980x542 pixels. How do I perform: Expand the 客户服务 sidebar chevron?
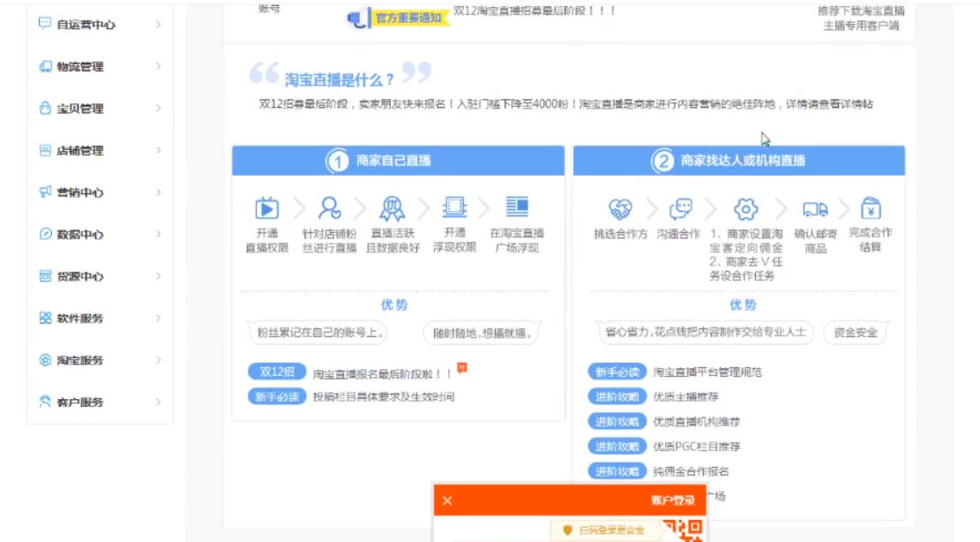point(159,402)
